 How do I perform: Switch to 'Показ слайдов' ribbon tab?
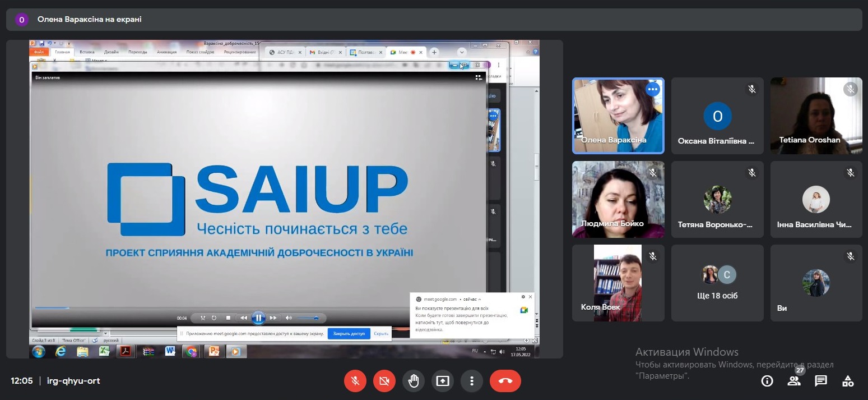(200, 52)
